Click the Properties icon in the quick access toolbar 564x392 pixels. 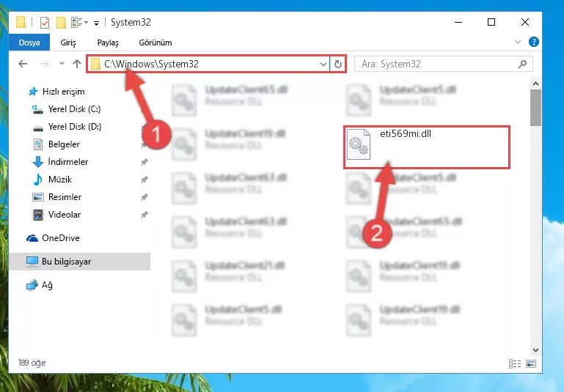(x=45, y=23)
